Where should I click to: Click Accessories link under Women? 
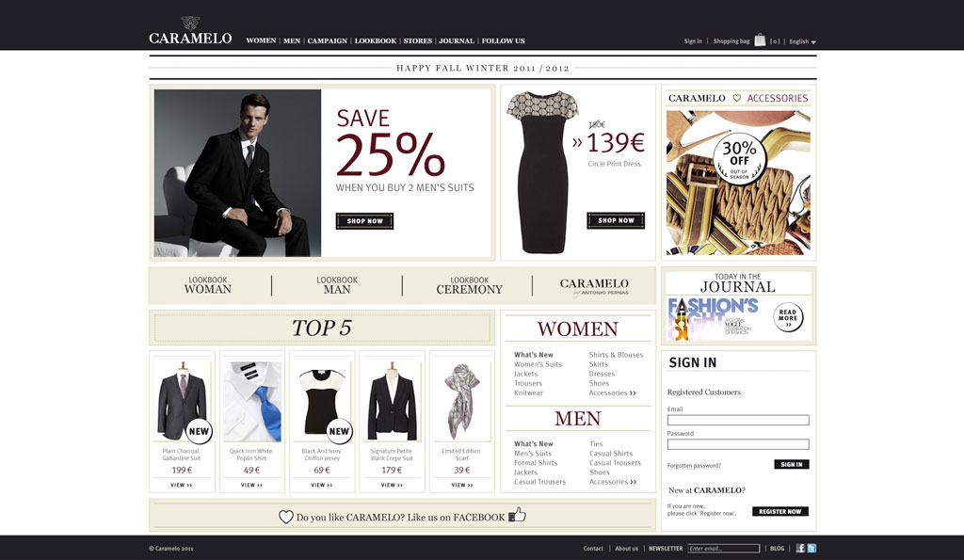[x=612, y=392]
